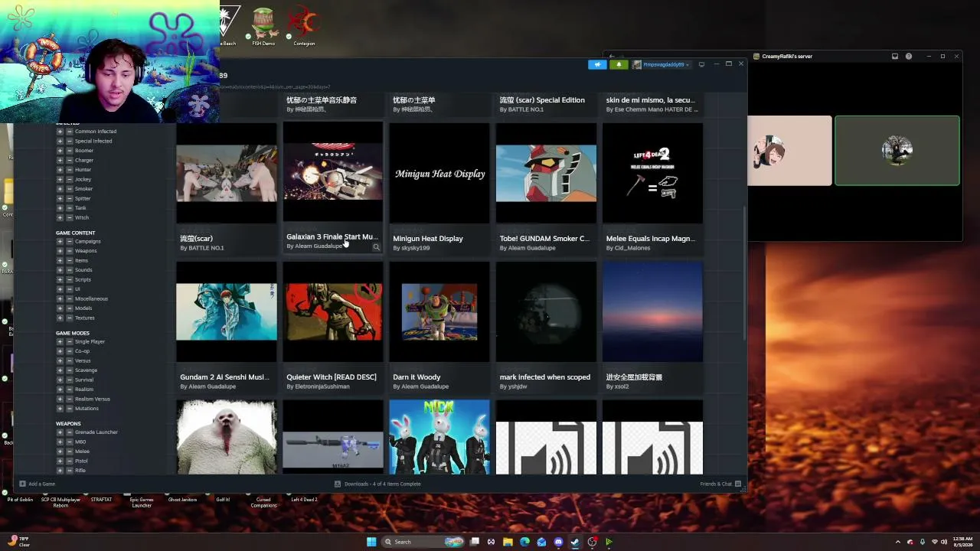Screen dimensions: 980x551
Task: Open mark infected when scoped thumbnail
Action: pos(546,312)
